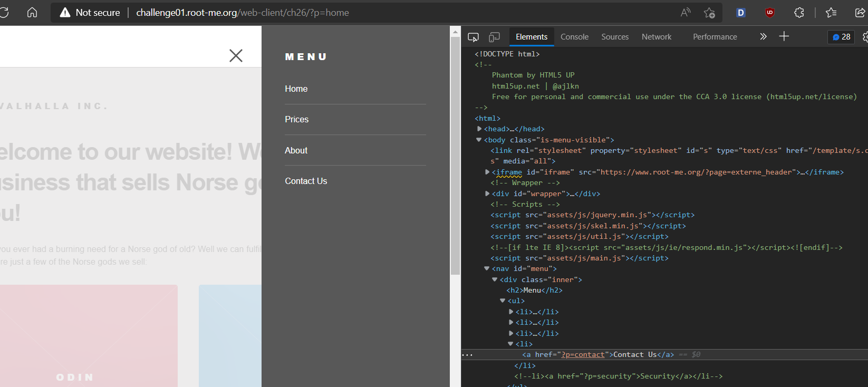Expand the second li element node
This screenshot has width=868, height=387.
(511, 322)
